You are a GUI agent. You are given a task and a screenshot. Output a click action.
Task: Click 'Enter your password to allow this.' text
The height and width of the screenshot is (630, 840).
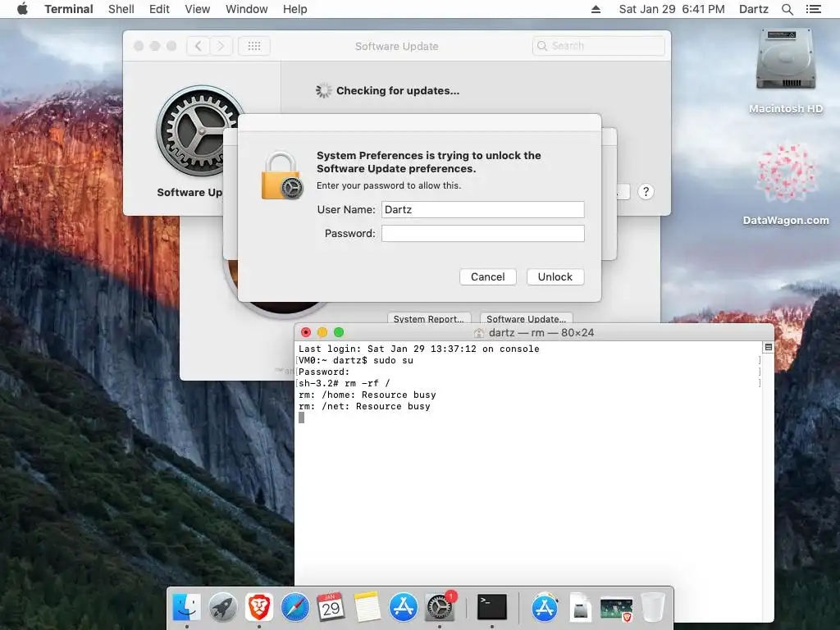[388, 185]
